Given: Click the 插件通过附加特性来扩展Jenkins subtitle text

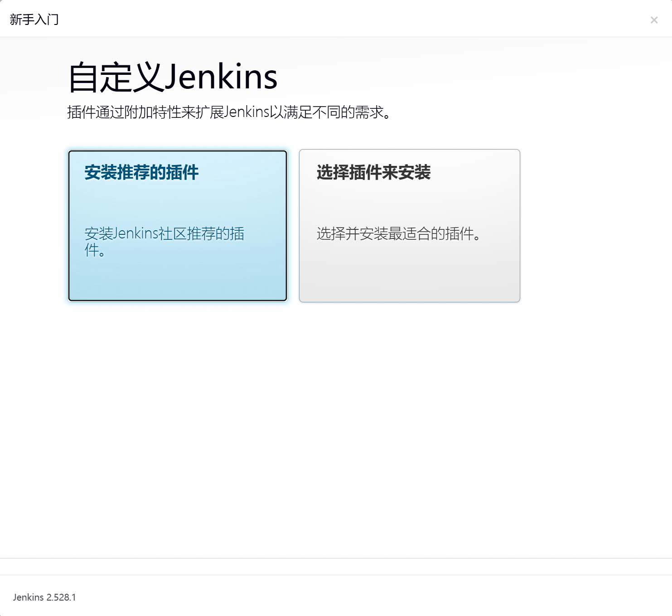Looking at the screenshot, I should tap(229, 112).
